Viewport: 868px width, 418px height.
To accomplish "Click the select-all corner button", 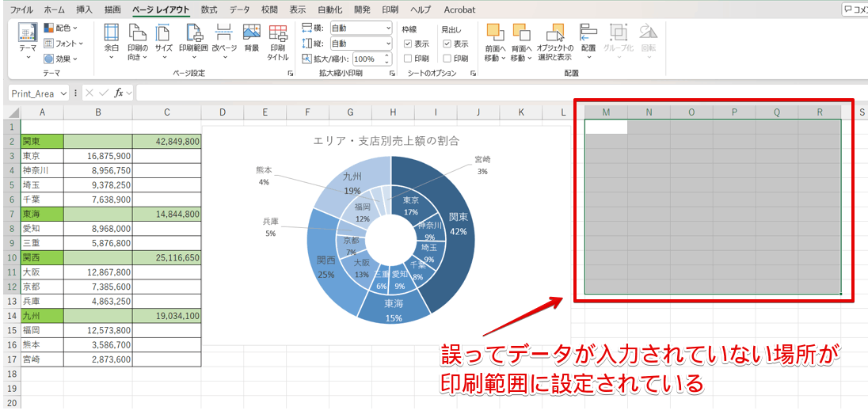I will (10, 112).
